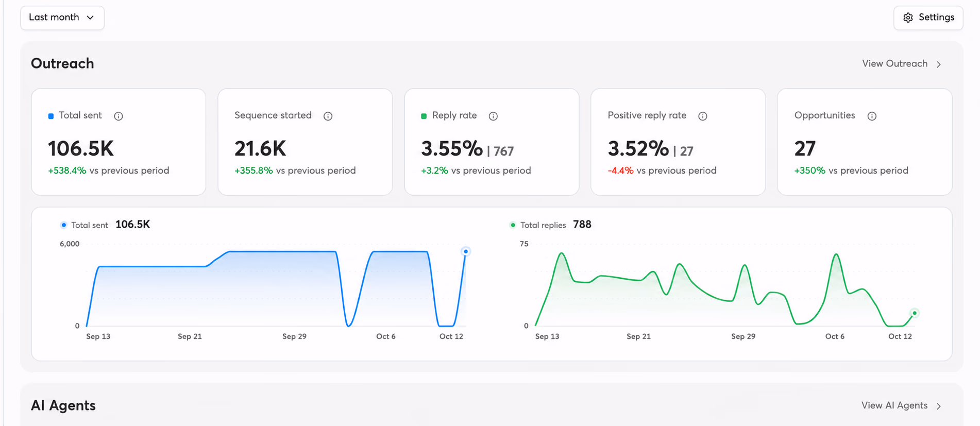The image size is (980, 426).
Task: Click the chevron next to View AI Agents
Action: point(939,406)
